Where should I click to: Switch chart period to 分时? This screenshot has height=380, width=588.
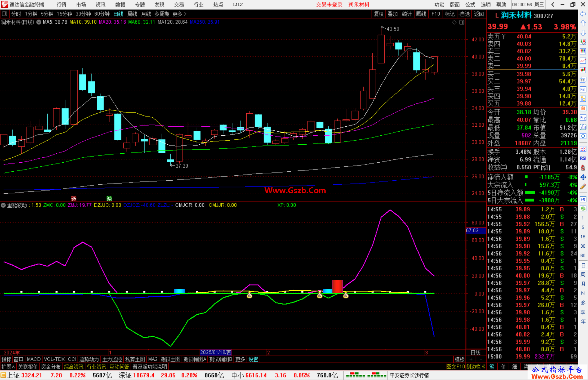coord(16,14)
